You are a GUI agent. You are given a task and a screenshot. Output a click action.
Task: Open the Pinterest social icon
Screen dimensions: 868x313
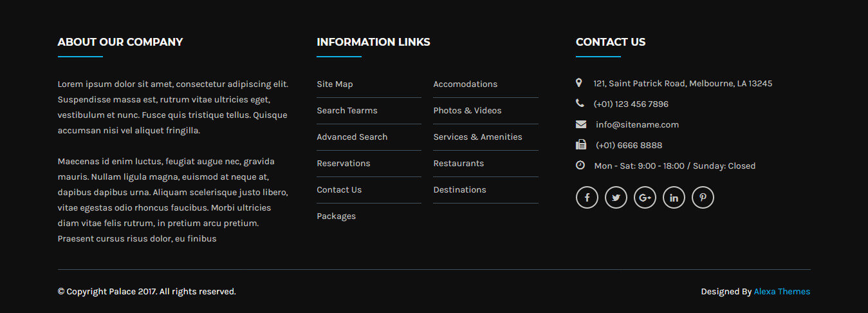[703, 198]
